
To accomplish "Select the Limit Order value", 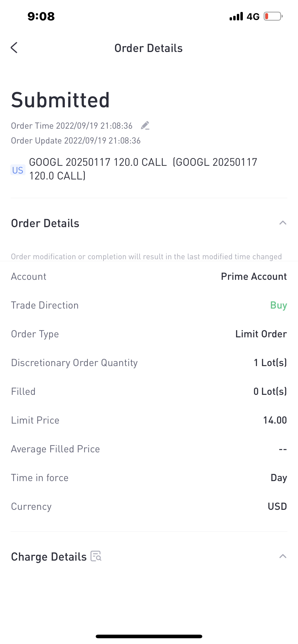I will pos(261,334).
